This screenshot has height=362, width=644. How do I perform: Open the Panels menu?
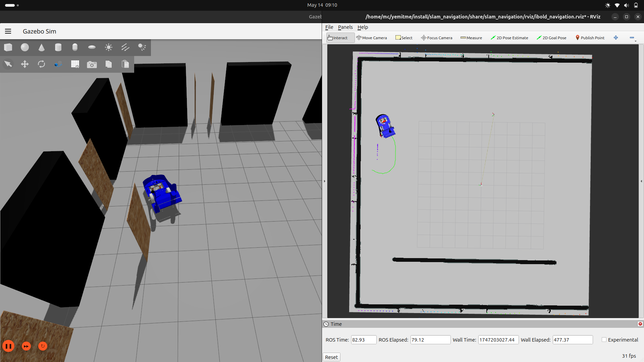point(345,27)
